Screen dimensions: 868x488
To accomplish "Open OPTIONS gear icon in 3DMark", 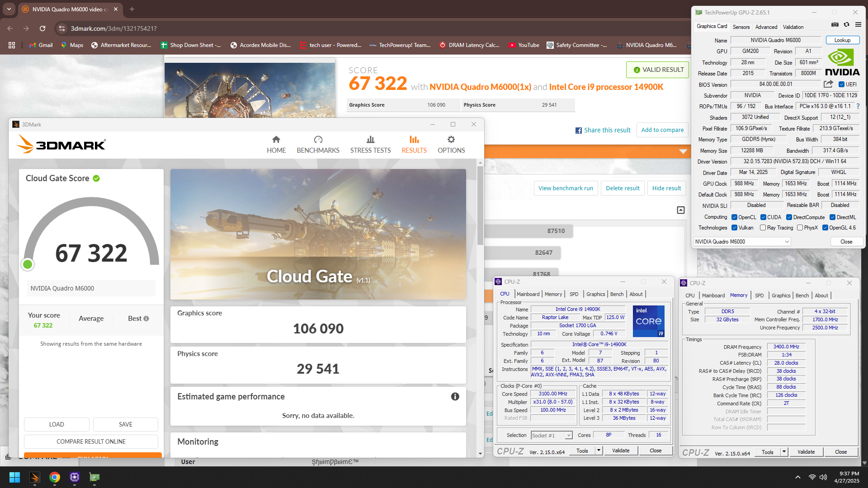I will 451,140.
